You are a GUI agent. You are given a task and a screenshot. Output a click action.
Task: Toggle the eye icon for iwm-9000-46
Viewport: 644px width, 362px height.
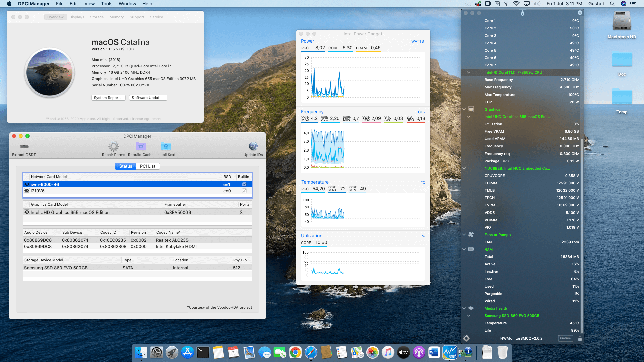[x=27, y=184]
